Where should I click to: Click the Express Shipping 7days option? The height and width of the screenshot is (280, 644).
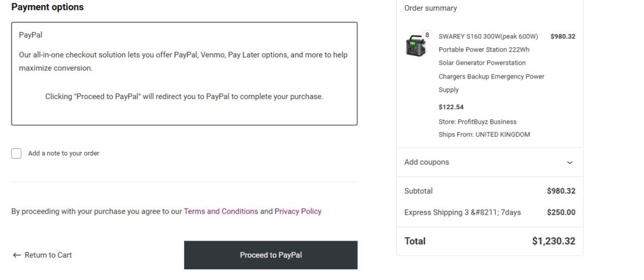[462, 212]
